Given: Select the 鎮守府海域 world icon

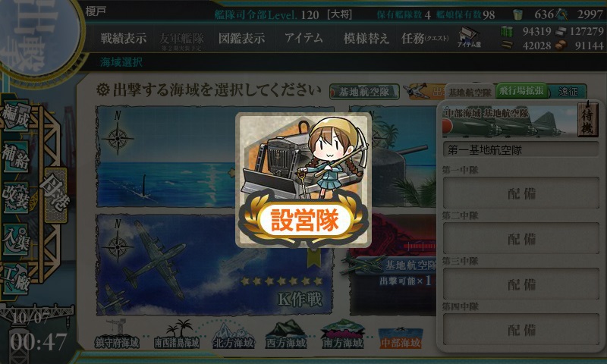Looking at the screenshot, I should (x=117, y=334).
